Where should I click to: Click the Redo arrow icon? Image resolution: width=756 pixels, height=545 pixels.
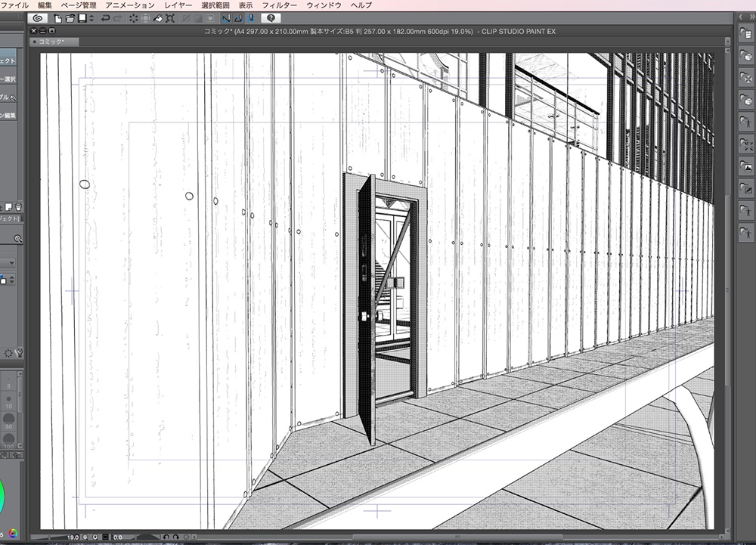[x=117, y=18]
